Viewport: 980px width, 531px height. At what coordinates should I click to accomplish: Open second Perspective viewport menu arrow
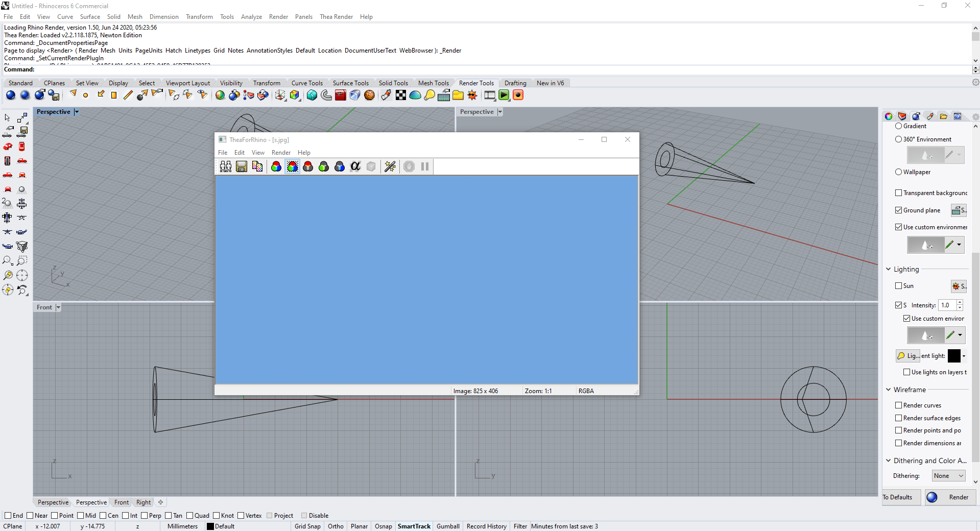point(500,112)
